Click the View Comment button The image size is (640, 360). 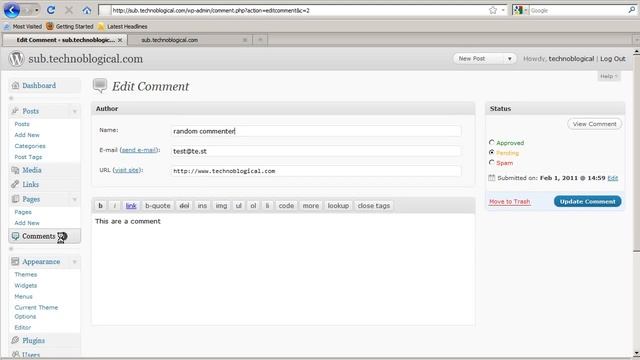pyautogui.click(x=594, y=124)
